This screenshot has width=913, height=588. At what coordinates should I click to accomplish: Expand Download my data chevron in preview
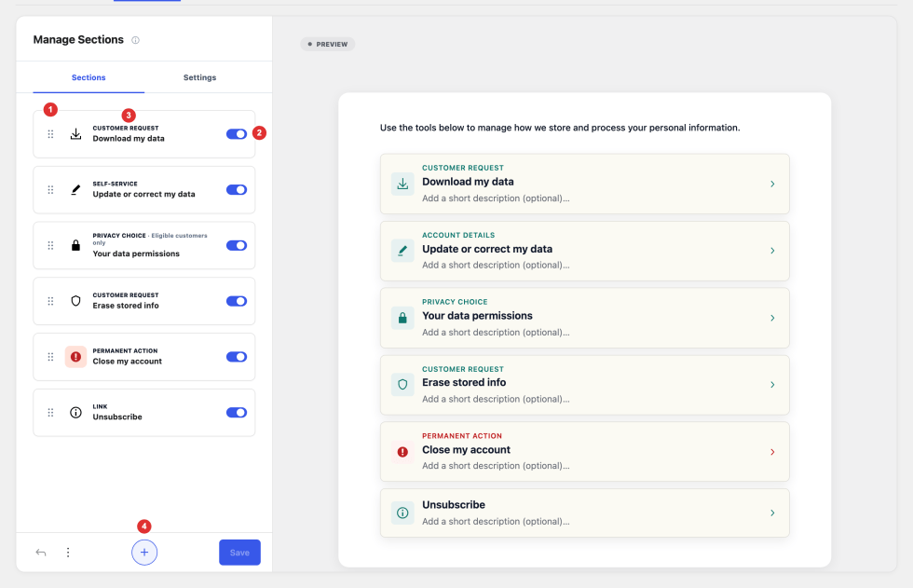[772, 184]
